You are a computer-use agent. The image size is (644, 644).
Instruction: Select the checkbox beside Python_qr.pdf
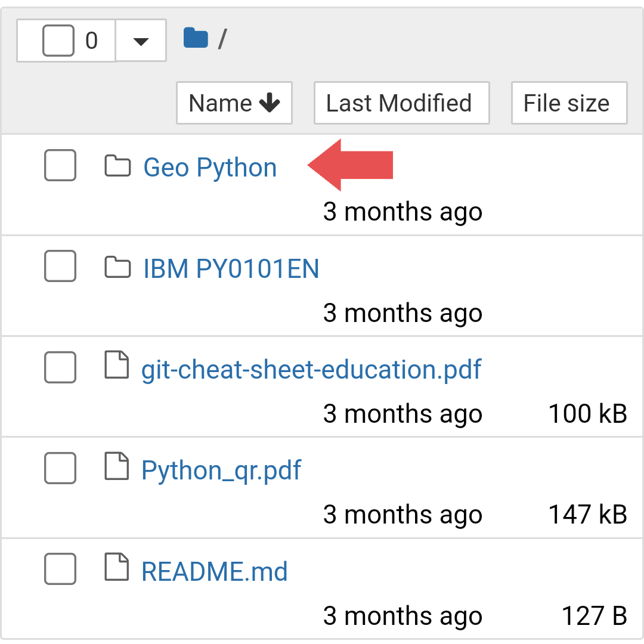[x=60, y=469]
